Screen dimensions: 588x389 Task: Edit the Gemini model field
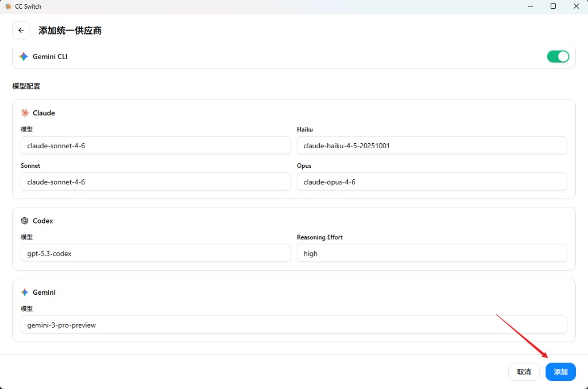(x=294, y=325)
